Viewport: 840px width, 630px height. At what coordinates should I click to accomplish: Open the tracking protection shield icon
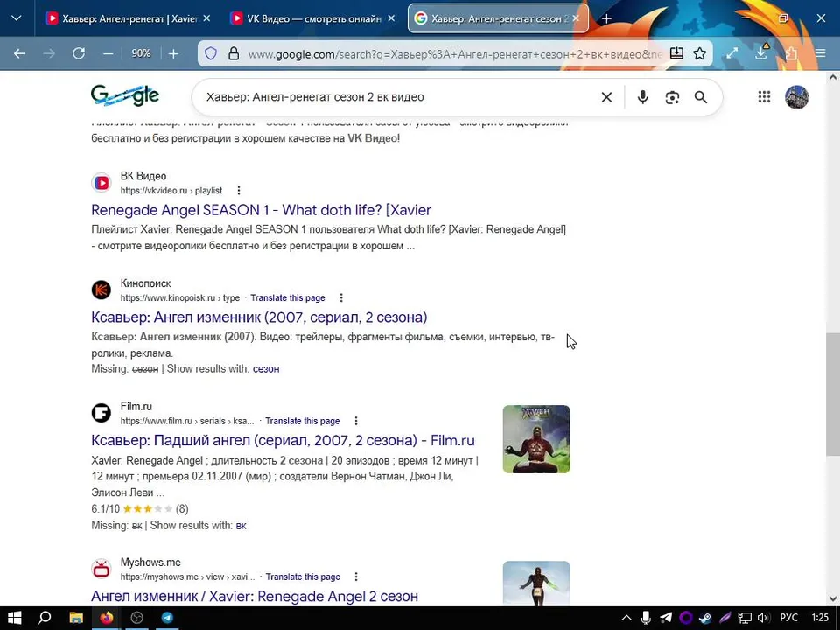tap(211, 53)
